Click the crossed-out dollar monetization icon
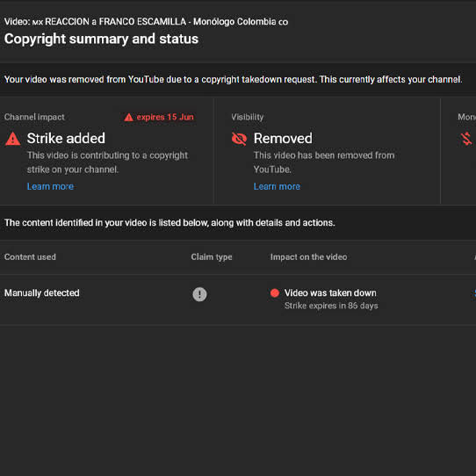 pos(466,139)
